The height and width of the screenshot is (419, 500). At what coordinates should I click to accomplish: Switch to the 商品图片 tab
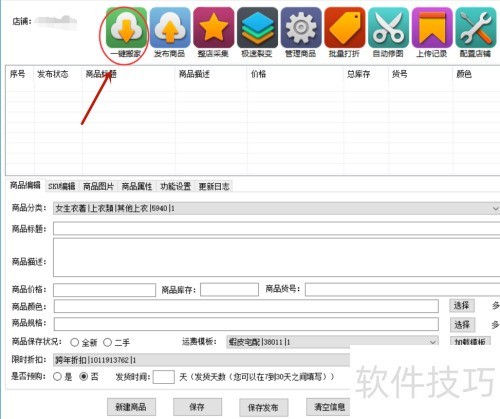(98, 186)
